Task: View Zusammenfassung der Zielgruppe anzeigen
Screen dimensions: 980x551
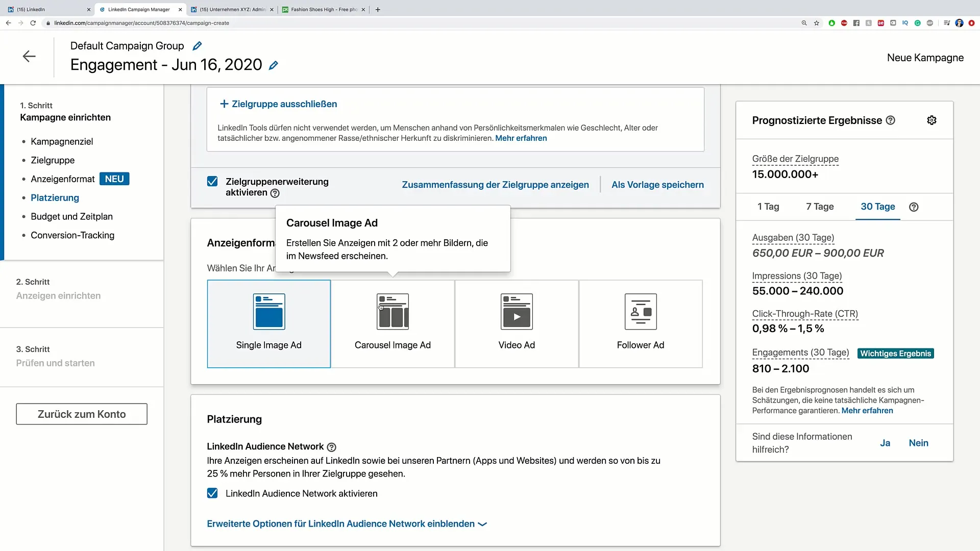Action: coord(496,184)
